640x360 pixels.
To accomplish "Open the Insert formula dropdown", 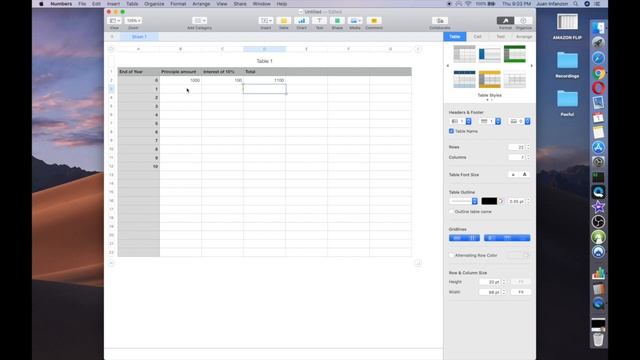I will coord(266,21).
